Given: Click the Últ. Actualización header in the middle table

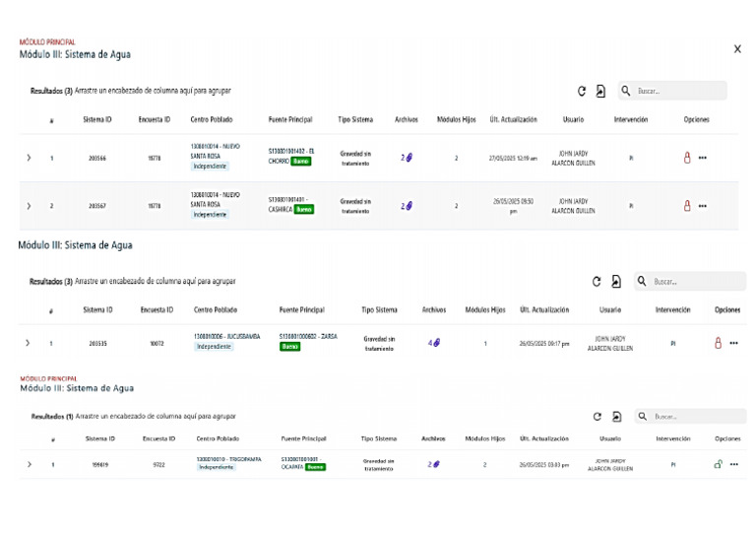Looking at the screenshot, I should (544, 309).
